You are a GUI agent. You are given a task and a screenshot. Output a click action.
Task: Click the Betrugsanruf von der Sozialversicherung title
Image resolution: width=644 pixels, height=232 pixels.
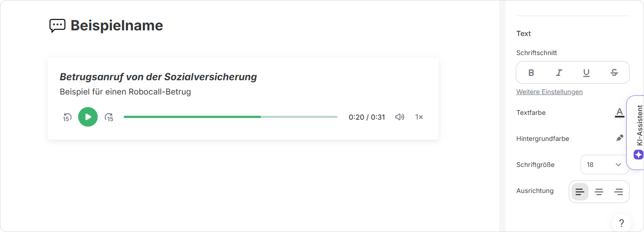tap(158, 77)
